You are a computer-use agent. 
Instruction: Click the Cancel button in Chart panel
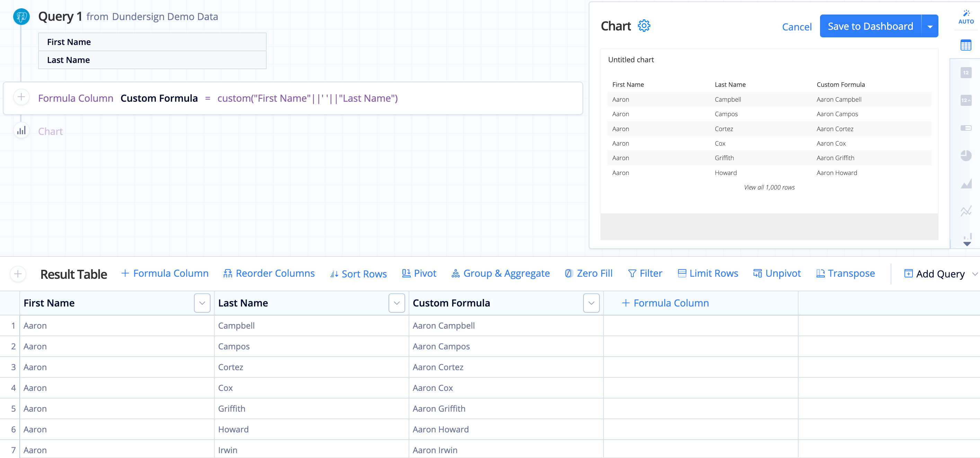tap(796, 26)
